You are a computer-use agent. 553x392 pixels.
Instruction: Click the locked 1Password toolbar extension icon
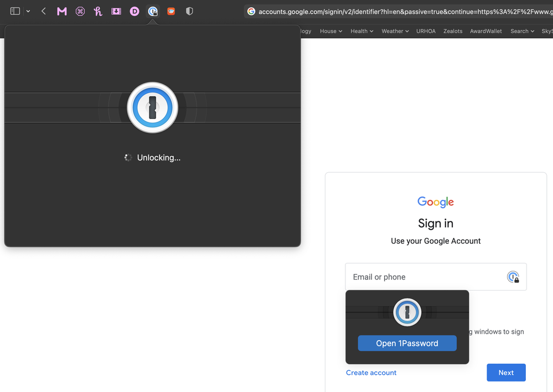(x=153, y=11)
